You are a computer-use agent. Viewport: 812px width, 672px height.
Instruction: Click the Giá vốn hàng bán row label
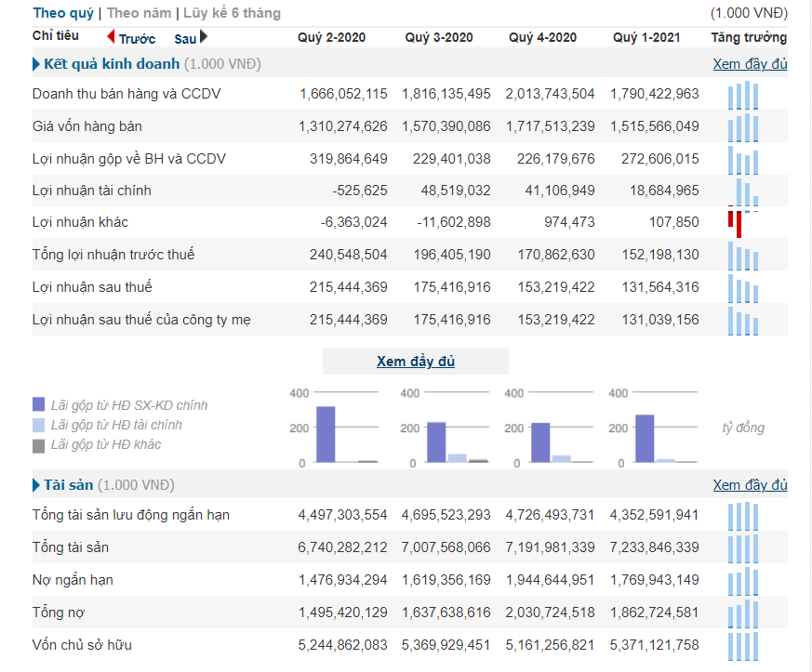[87, 126]
